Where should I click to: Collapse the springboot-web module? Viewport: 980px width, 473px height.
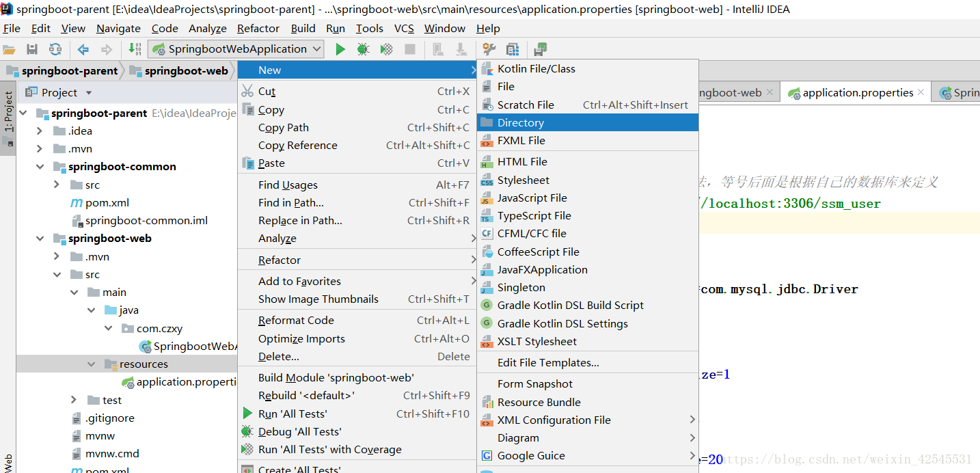(40, 239)
